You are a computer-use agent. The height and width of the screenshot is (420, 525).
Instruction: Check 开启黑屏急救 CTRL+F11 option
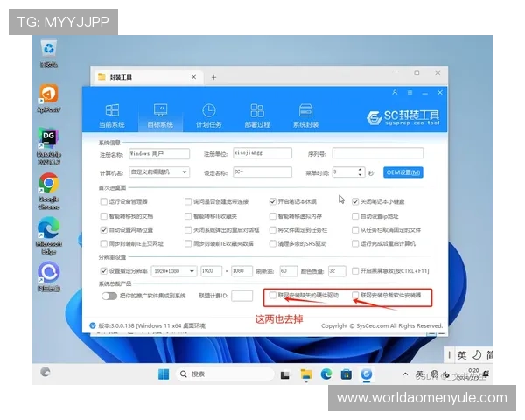[355, 270]
